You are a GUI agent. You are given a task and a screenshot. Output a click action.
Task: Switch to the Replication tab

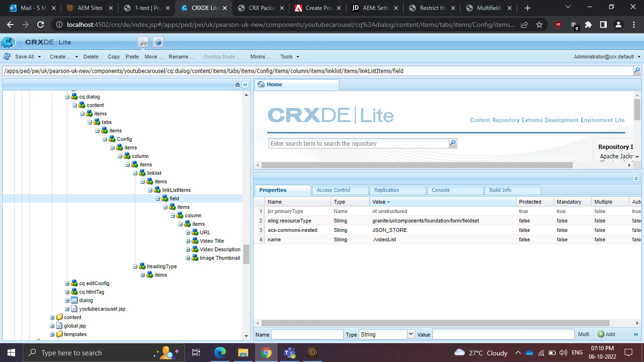[x=397, y=190]
